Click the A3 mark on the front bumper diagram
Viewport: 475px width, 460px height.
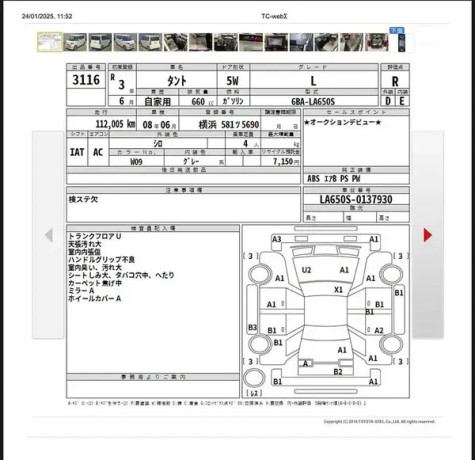pos(277,239)
